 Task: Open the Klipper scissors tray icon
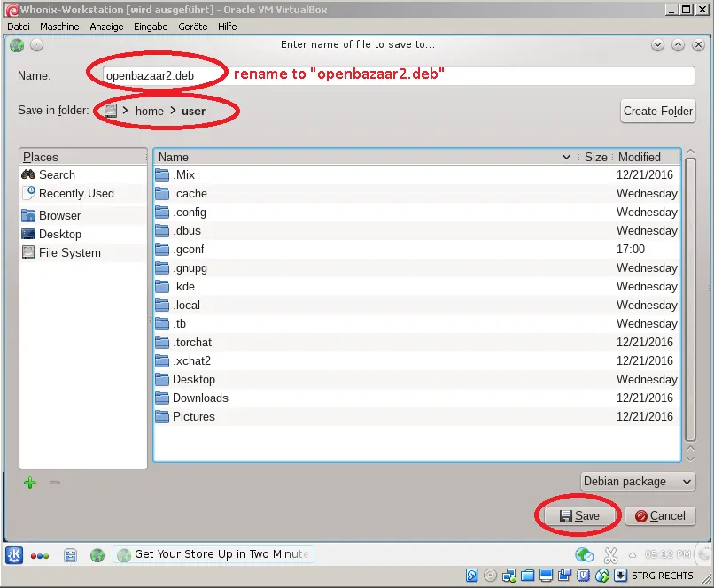[610, 554]
